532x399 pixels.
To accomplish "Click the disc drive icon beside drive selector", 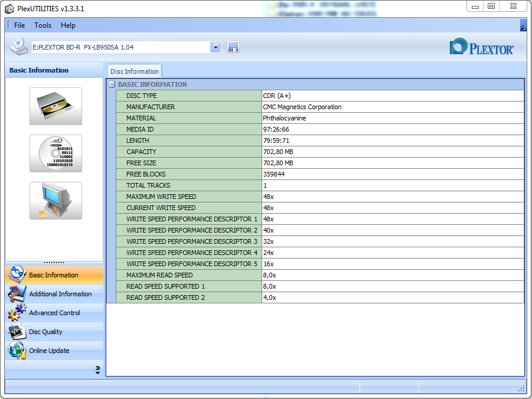I will coord(19,47).
